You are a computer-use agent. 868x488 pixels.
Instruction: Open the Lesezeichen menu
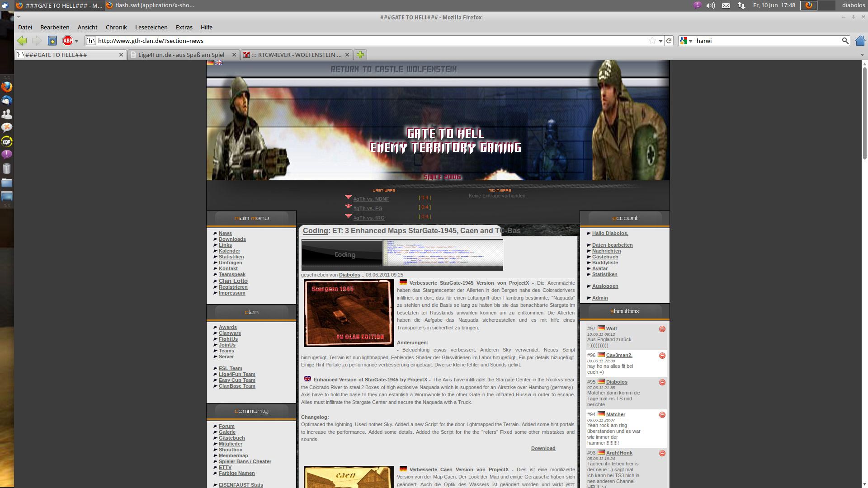pyautogui.click(x=151, y=27)
